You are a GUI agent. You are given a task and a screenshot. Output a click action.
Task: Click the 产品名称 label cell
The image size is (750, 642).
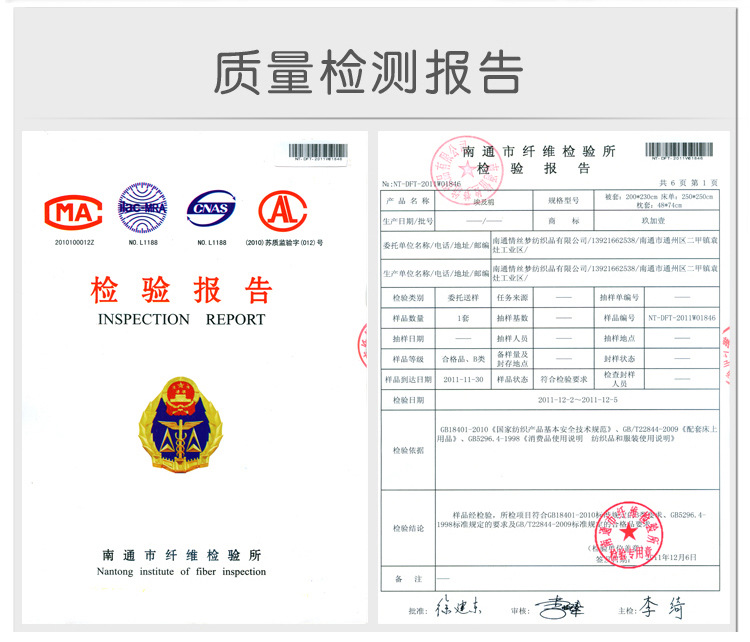click(x=408, y=201)
